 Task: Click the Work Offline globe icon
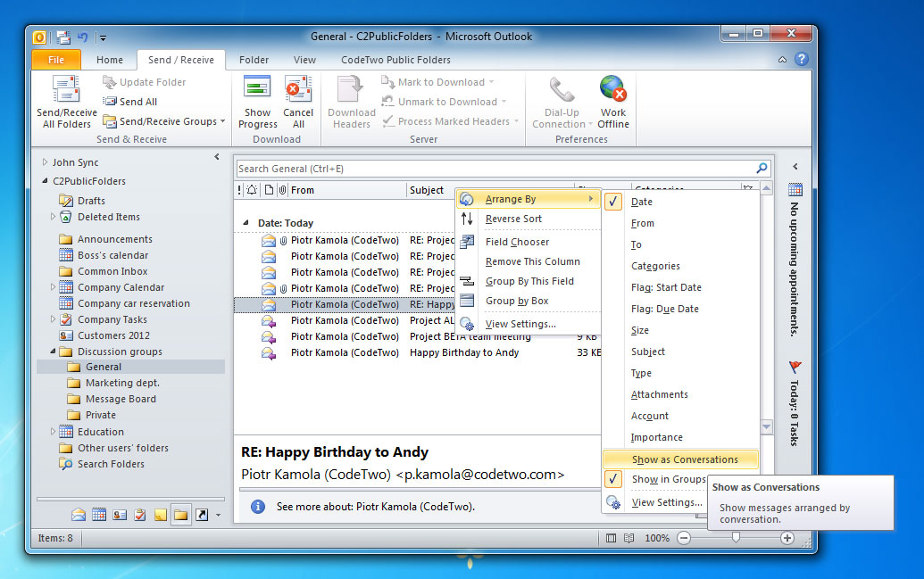612,88
